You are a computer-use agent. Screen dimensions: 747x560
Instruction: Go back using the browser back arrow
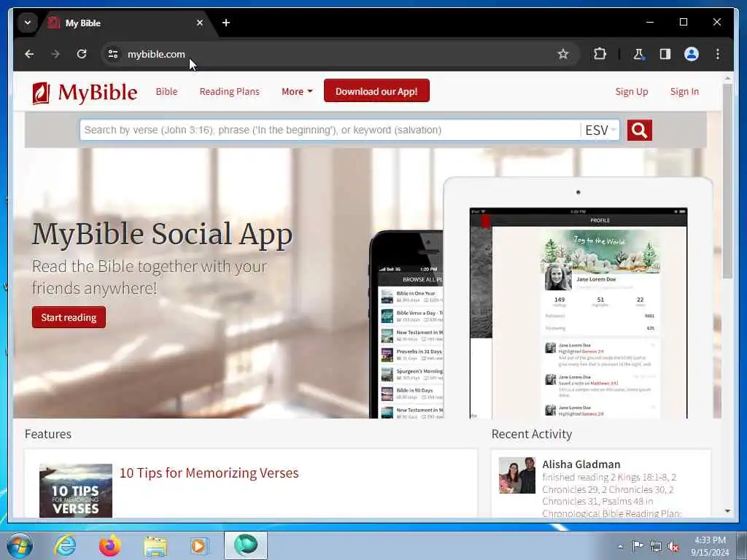coord(29,54)
